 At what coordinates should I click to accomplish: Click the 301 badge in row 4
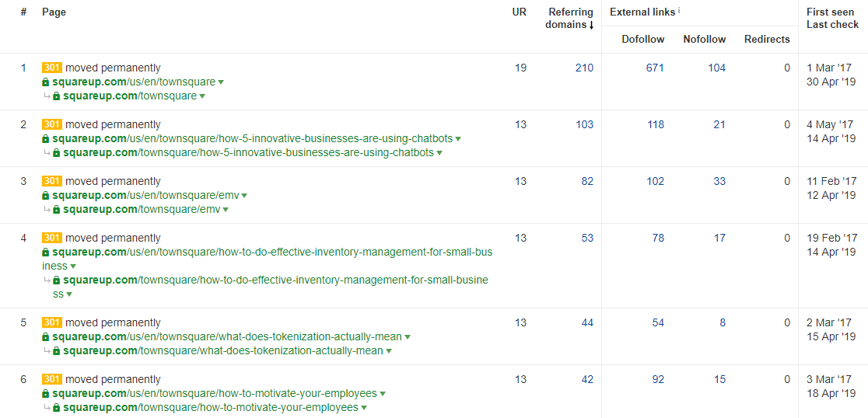click(51, 238)
